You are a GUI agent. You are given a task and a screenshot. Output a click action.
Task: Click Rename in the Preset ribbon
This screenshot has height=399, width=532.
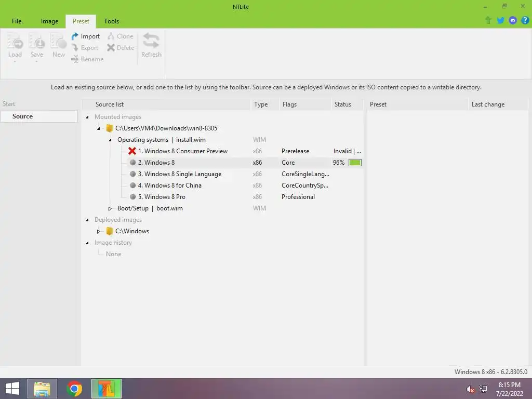87,59
